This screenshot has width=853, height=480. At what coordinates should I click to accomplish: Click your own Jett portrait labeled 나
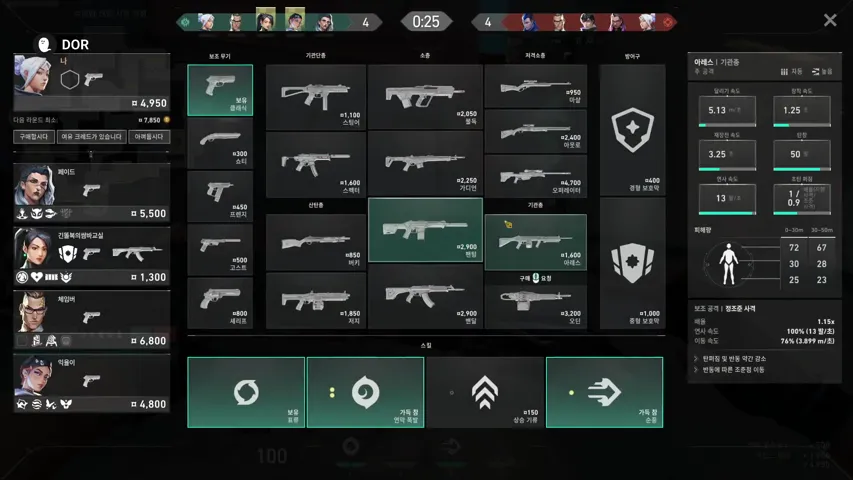33,75
